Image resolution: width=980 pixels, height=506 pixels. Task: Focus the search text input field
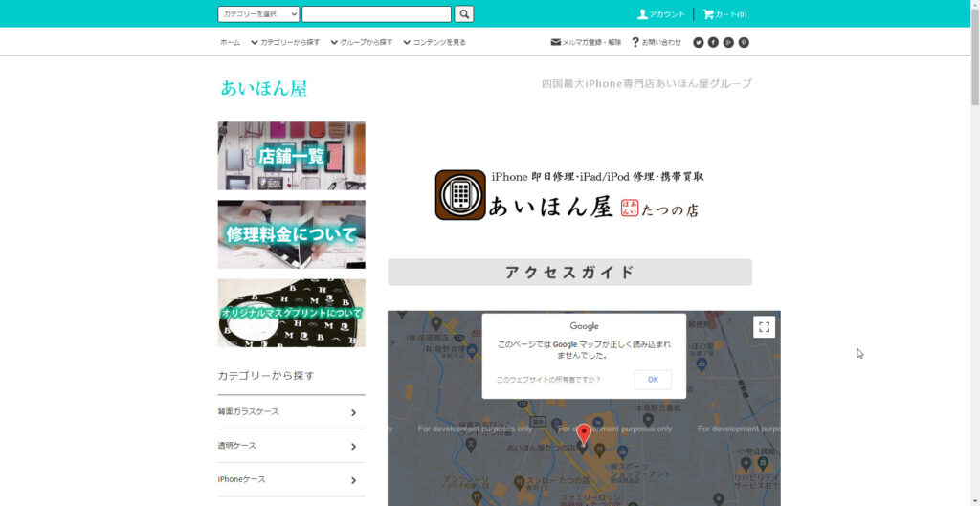377,13
